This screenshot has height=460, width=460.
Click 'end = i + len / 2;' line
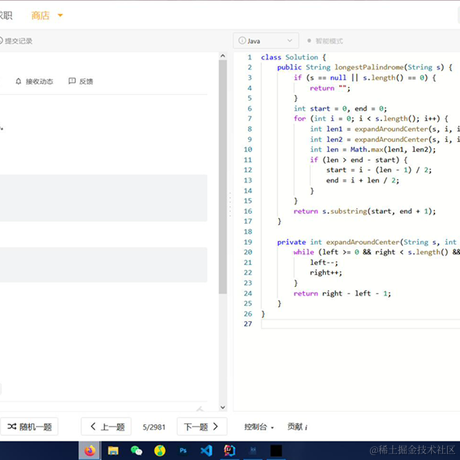click(x=363, y=180)
